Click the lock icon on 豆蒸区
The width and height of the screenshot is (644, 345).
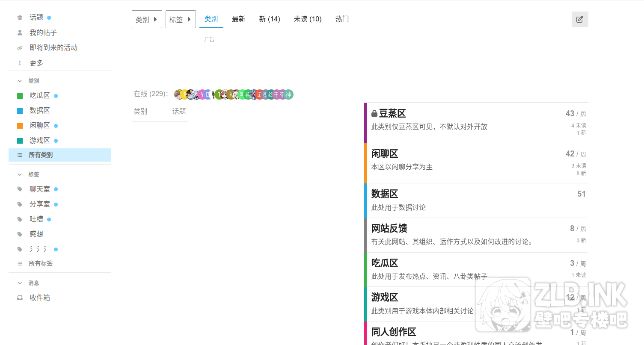(374, 114)
